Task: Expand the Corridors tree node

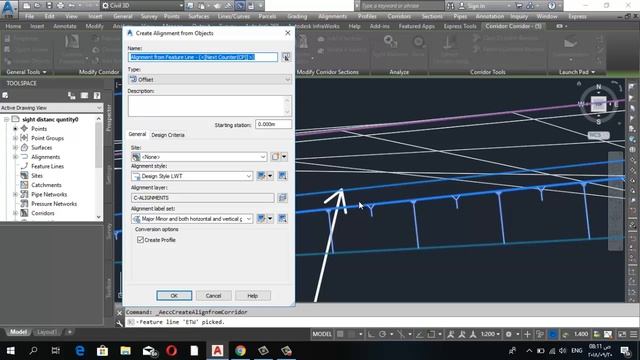Action: point(15,213)
